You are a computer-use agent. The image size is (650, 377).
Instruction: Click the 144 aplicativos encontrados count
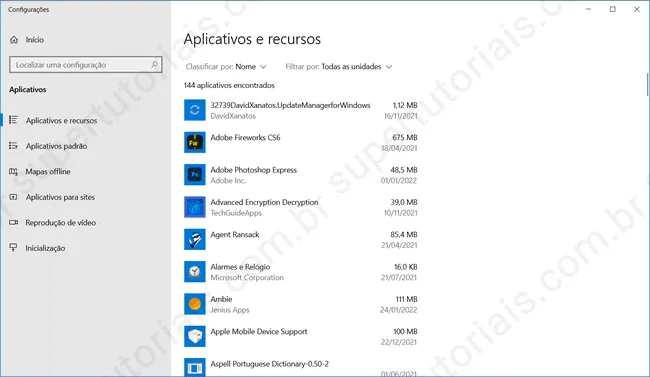pyautogui.click(x=229, y=85)
